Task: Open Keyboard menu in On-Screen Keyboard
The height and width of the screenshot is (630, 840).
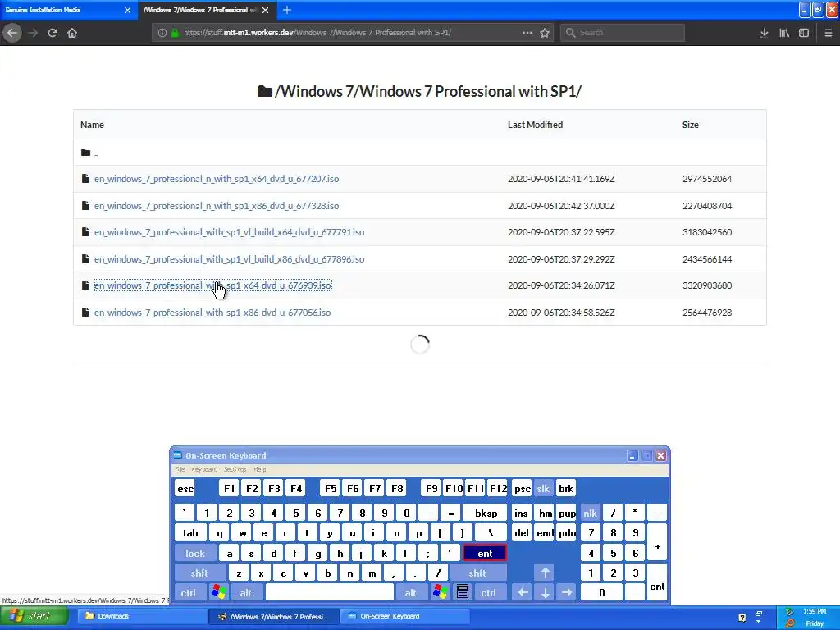Action: click(x=204, y=469)
